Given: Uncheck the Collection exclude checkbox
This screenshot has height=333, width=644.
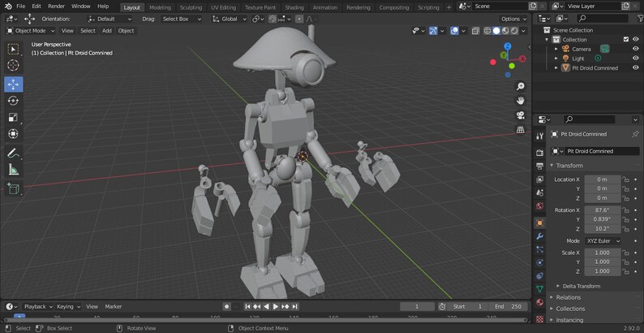Looking at the screenshot, I should tap(626, 40).
